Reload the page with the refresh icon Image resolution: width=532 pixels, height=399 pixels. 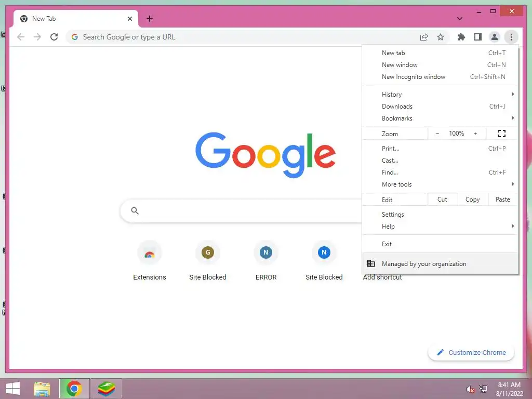[54, 37]
